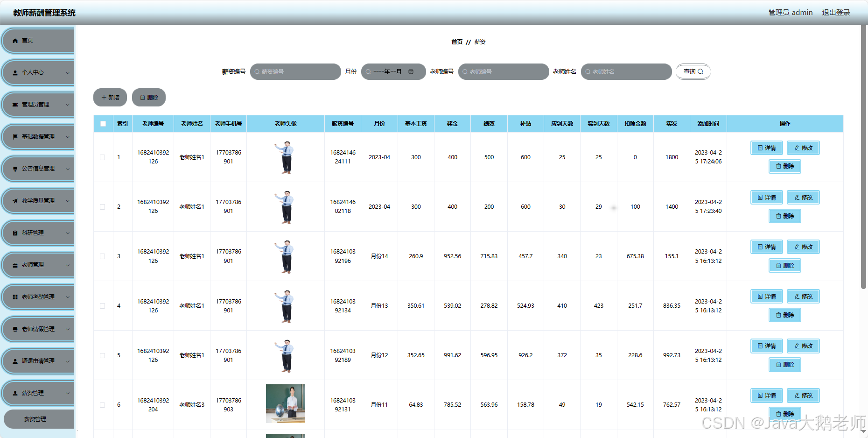View 详情 for row 1
Image resolution: width=868 pixels, height=438 pixels.
(x=767, y=148)
